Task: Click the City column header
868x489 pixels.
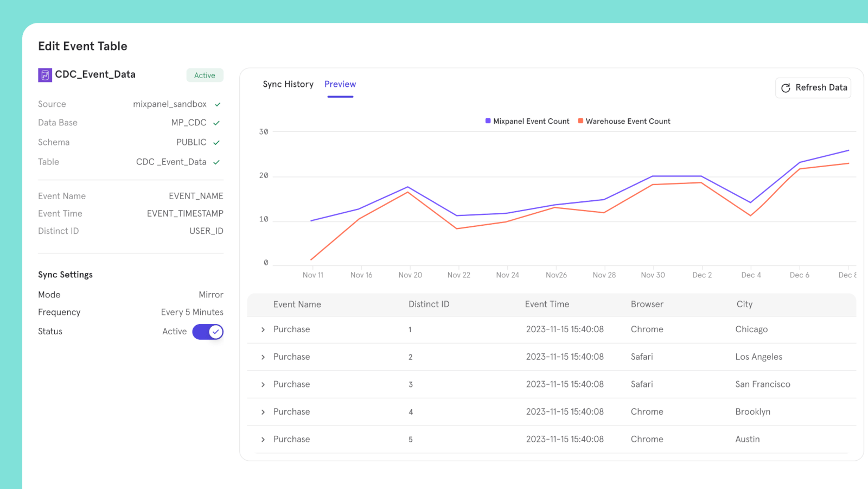Action: coord(744,304)
